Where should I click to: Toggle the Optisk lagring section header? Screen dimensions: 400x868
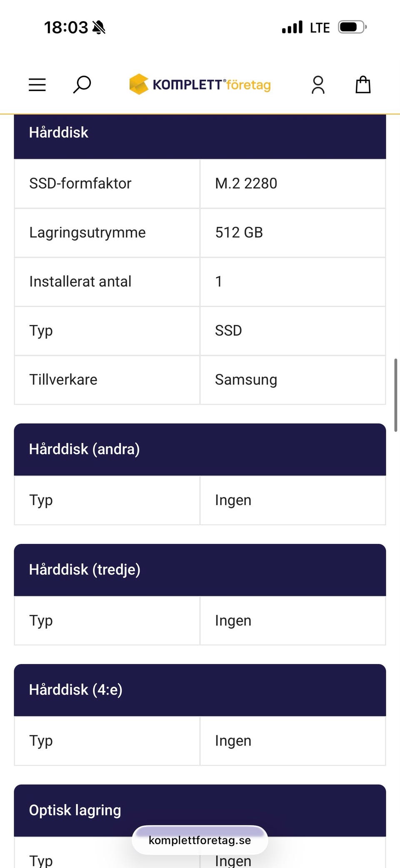tap(200, 809)
